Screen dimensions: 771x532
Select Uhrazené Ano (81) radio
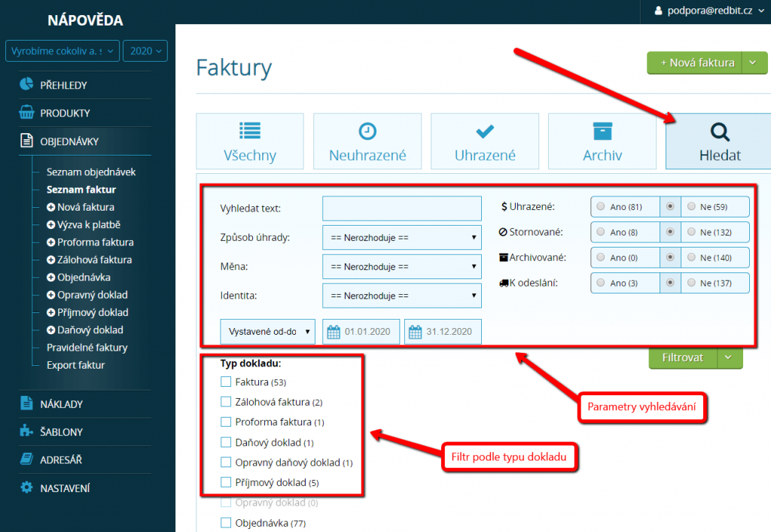tap(600, 206)
